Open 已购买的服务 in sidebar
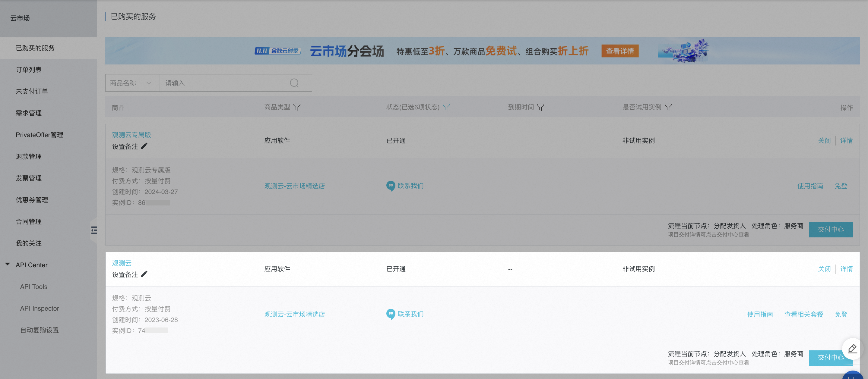The image size is (868, 379). [x=49, y=48]
